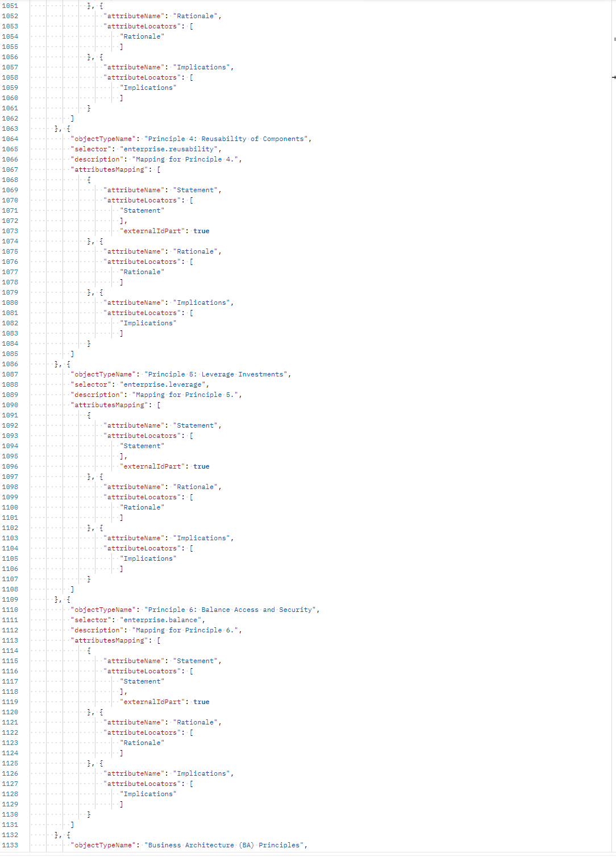Screen dimensions: 616x857
Task: Click "objectTypeName" key on line 1087
Action: 103,374
